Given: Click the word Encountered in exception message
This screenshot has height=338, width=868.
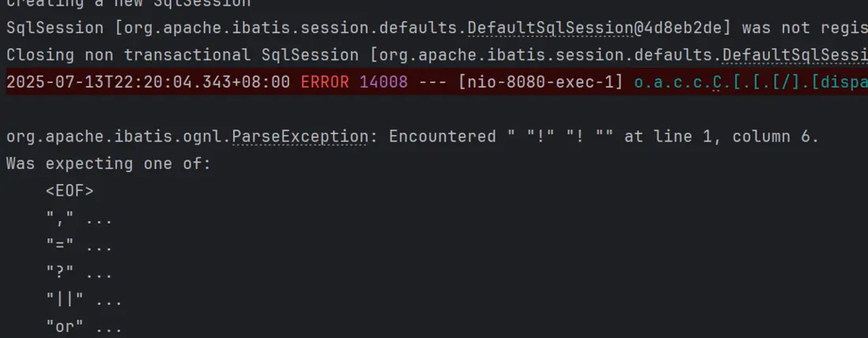Looking at the screenshot, I should pyautogui.click(x=442, y=137).
